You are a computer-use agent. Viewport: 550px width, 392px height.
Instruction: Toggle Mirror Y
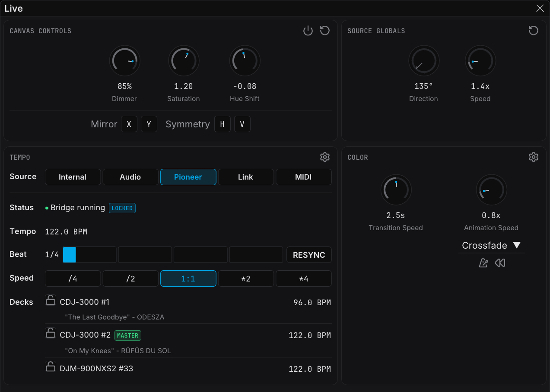pyautogui.click(x=149, y=124)
